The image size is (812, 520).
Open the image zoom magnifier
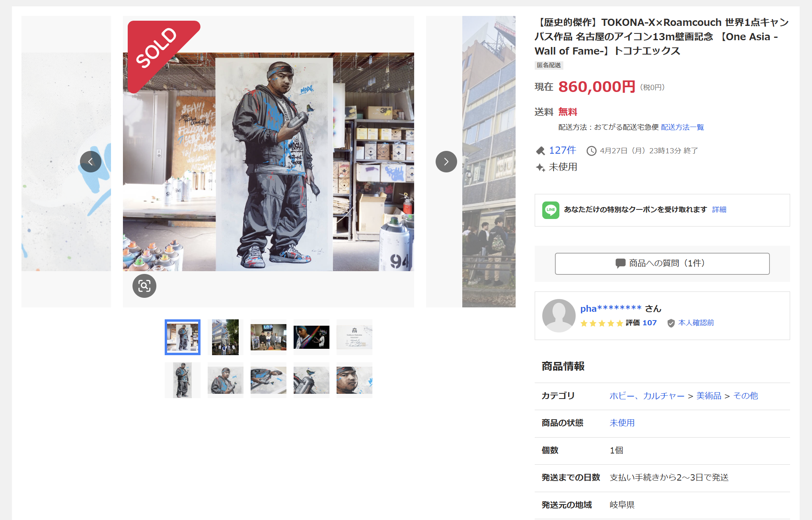click(144, 286)
